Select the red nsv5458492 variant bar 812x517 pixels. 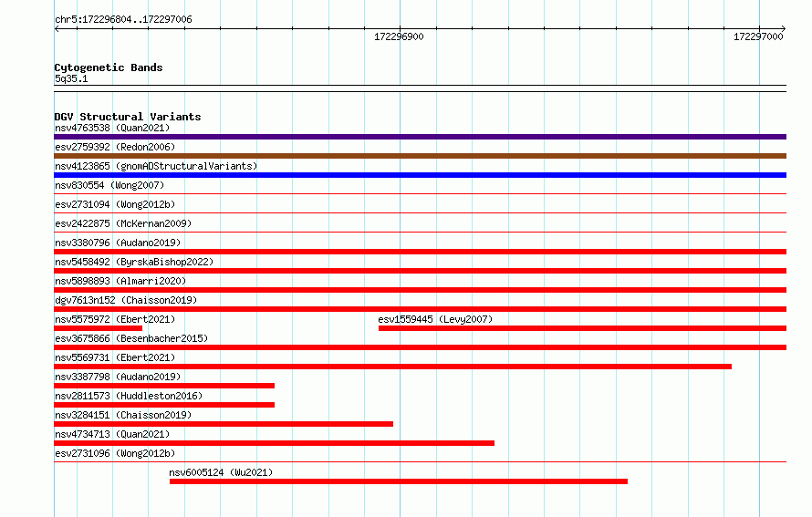point(420,271)
